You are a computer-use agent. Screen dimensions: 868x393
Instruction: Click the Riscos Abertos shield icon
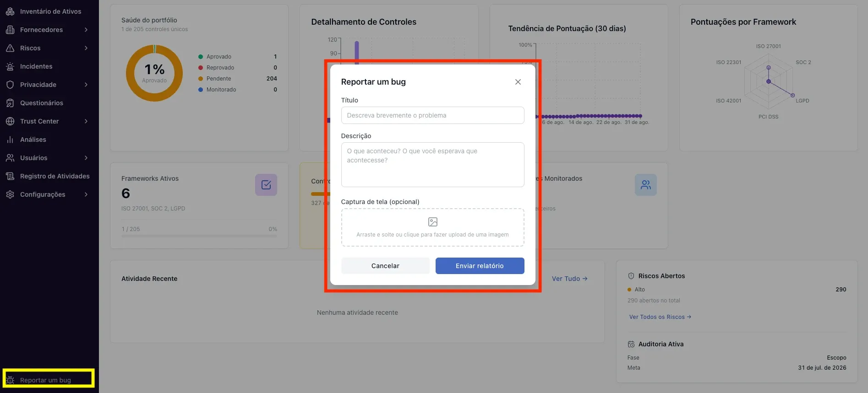[x=631, y=276]
